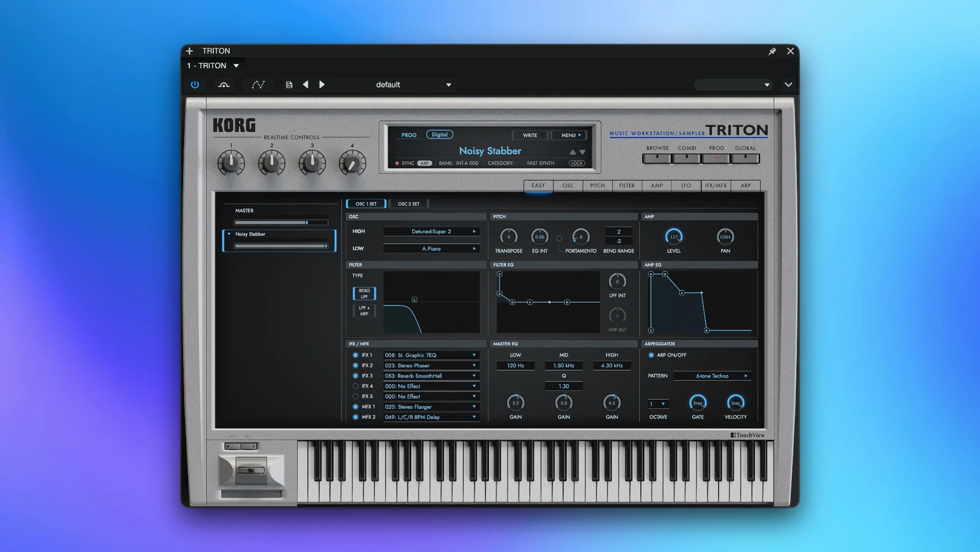This screenshot has width=980, height=552.
Task: Enable the IFX 5 effect slot
Action: (x=355, y=397)
